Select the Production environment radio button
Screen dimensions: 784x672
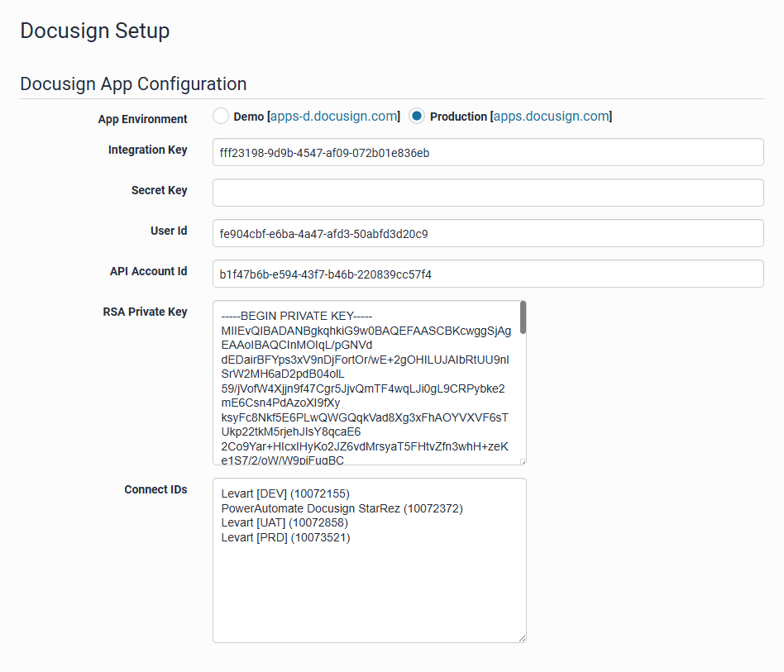[418, 117]
